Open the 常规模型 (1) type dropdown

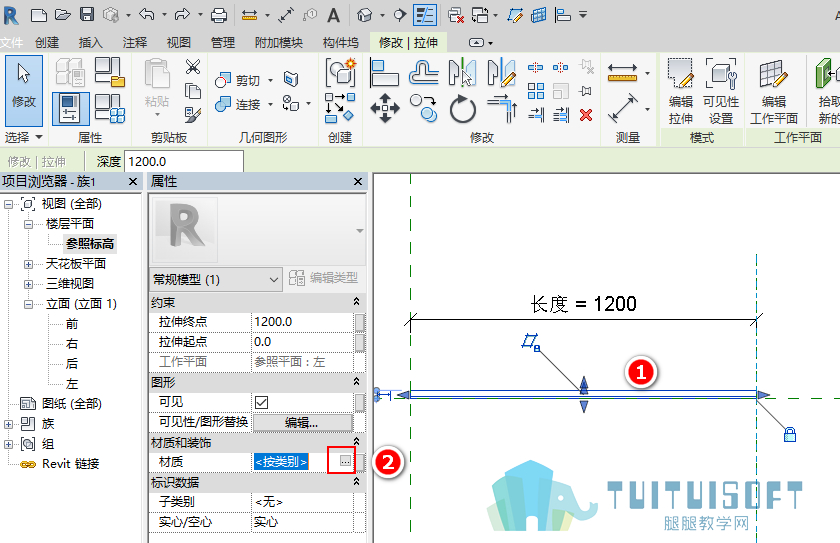pyautogui.click(x=216, y=280)
